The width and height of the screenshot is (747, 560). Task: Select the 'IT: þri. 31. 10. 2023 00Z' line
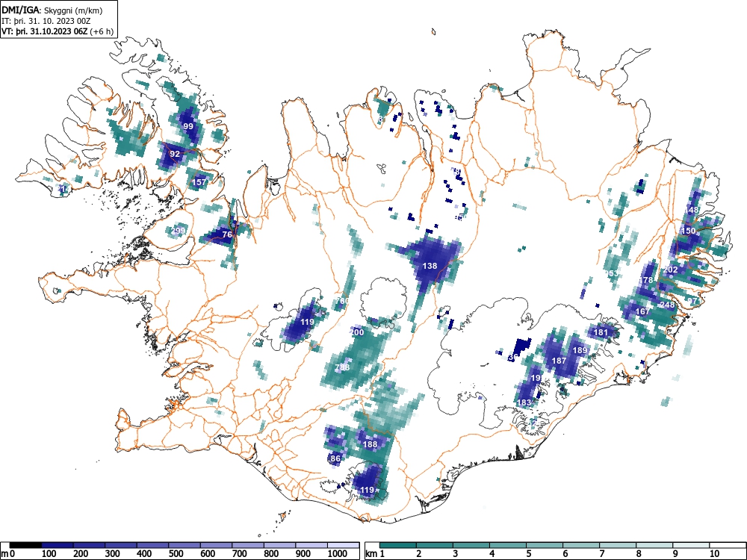tap(46, 21)
